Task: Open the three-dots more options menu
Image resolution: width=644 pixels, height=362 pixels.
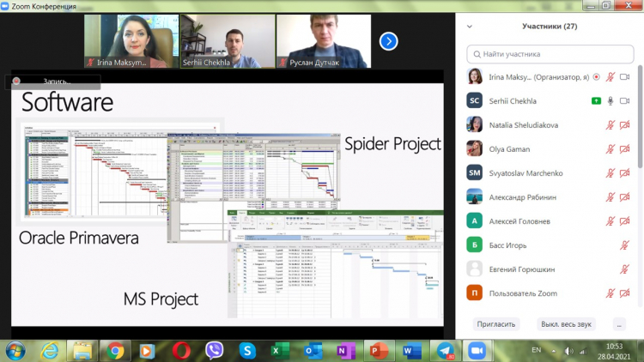Action: click(x=619, y=324)
